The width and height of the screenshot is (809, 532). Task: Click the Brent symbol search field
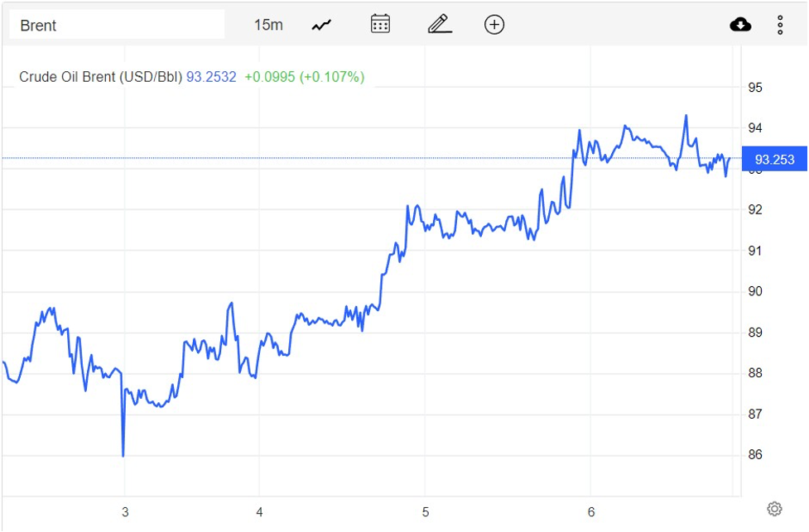pos(116,25)
